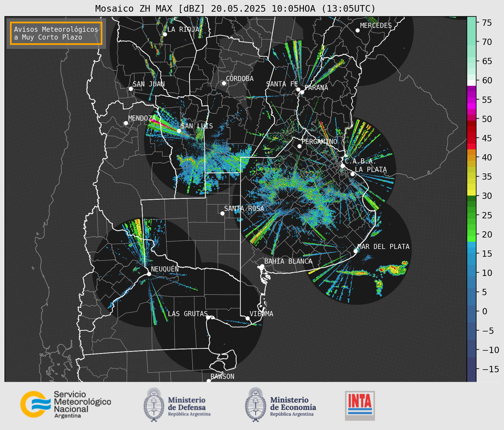Click the Santa Fe city marker dot
The image size is (504, 430).
(x=298, y=89)
